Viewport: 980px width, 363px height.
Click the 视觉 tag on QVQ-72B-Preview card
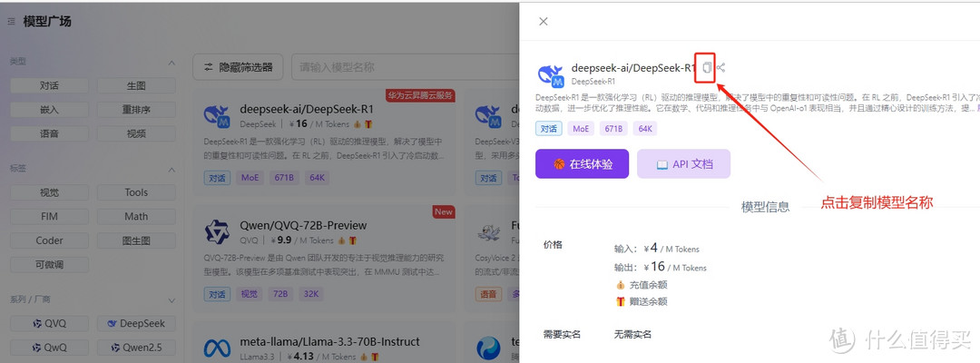(x=250, y=294)
